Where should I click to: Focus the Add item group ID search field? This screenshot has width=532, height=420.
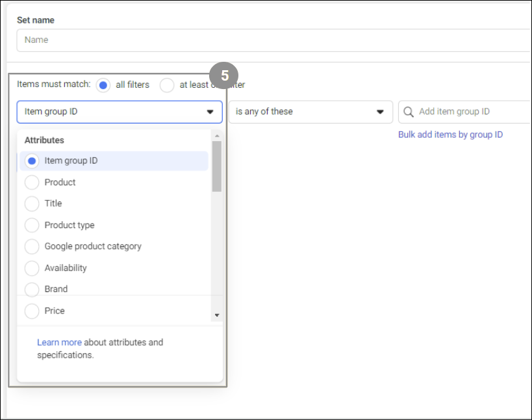465,112
